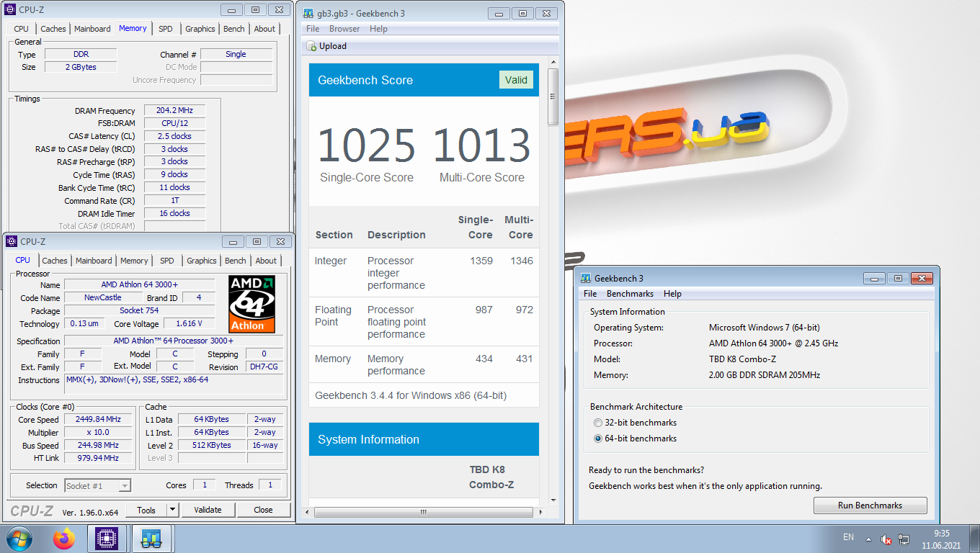Viewport: 980px width, 553px height.
Task: Click left arrow of results horizontal scrollbar
Action: click(x=308, y=513)
